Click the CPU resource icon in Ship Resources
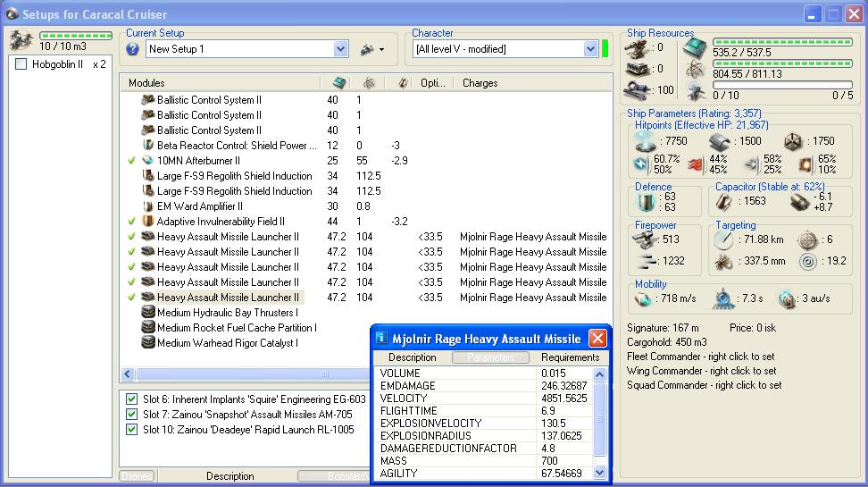Screen dimensions: 868x487 (695, 48)
